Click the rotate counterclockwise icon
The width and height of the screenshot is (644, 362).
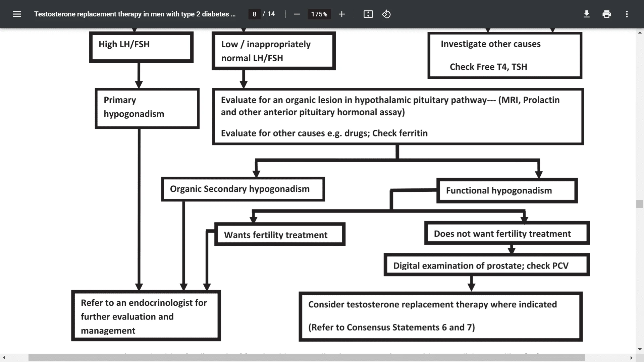click(386, 14)
